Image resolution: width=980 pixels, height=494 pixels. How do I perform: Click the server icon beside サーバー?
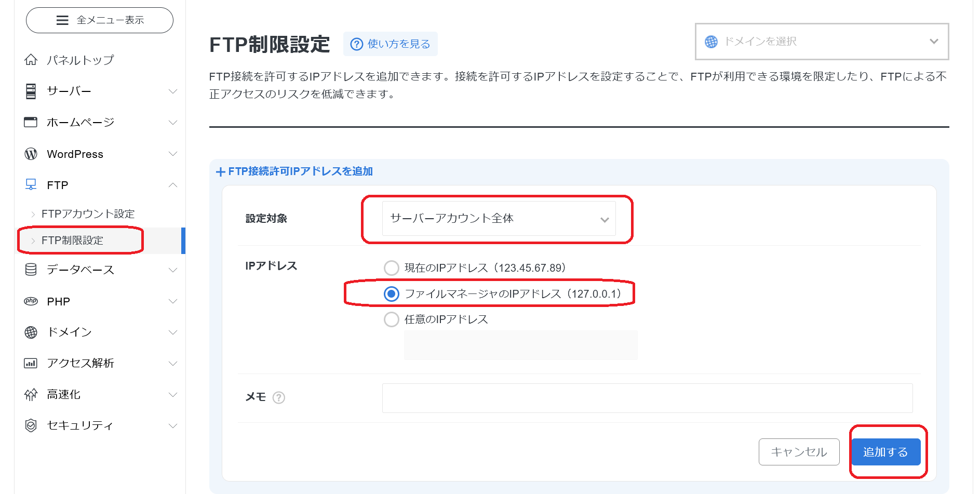(x=31, y=91)
